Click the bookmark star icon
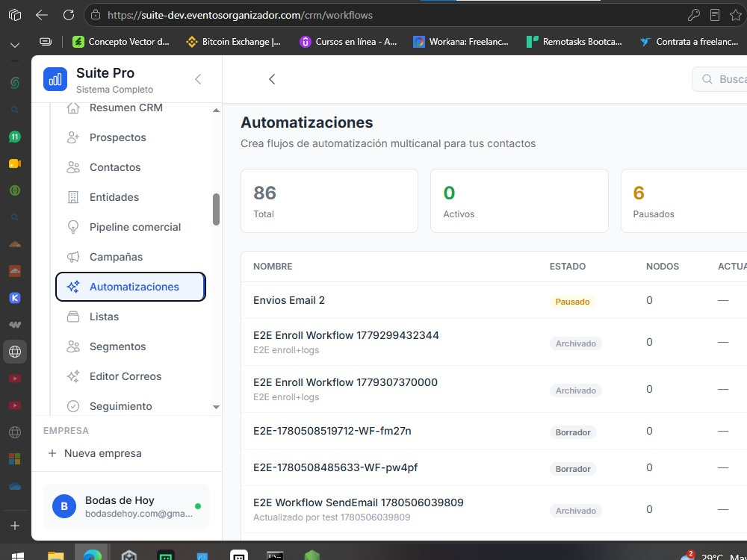Screen dimensions: 747x560 click(x=736, y=15)
